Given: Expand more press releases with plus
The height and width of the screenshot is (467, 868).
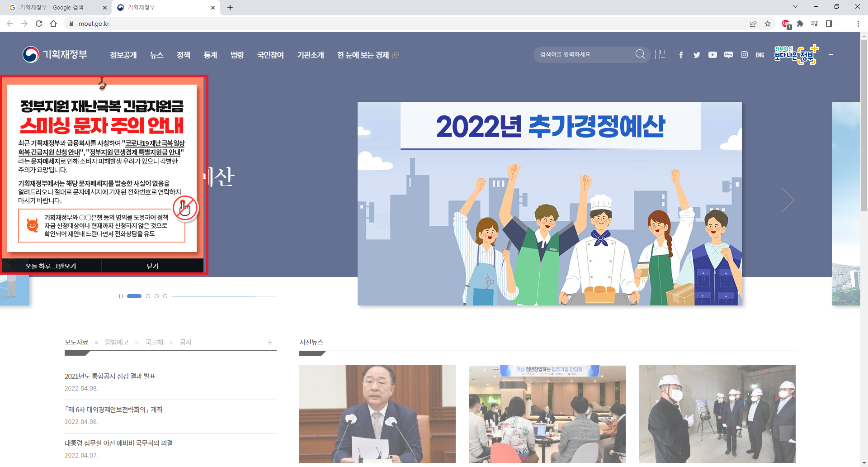Looking at the screenshot, I should coord(270,343).
